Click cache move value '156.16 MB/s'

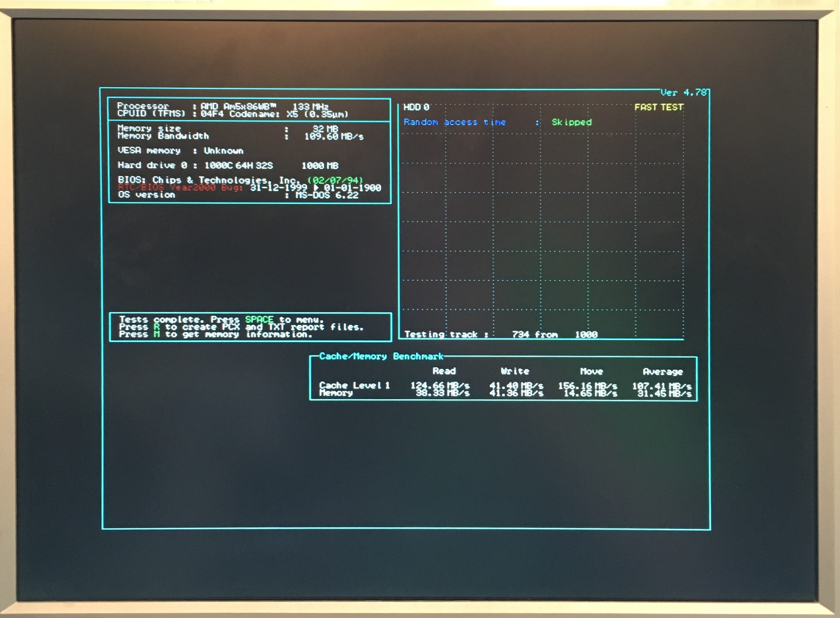pos(588,386)
